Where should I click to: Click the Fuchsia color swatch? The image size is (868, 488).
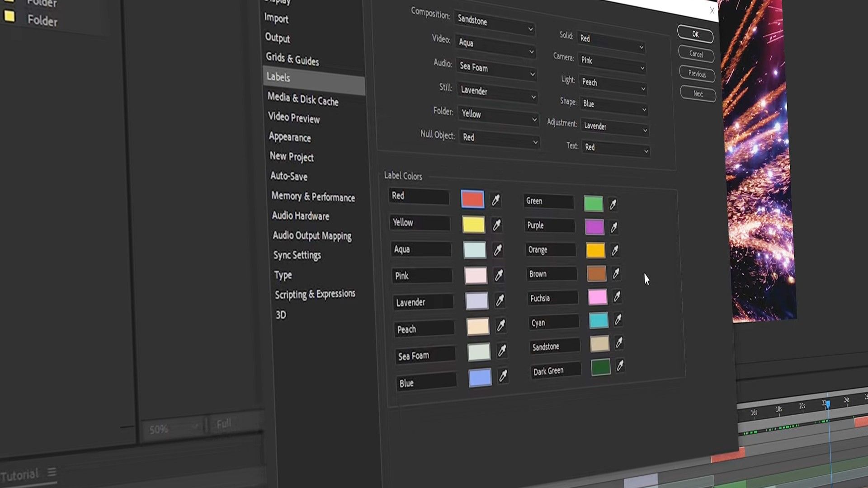597,297
